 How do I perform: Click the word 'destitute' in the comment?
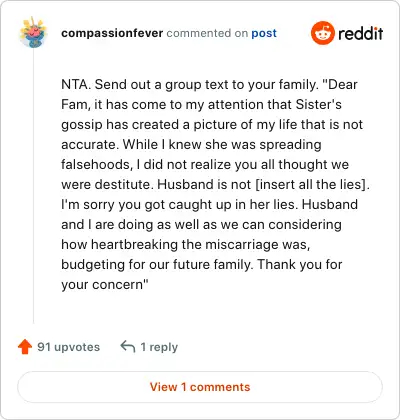tap(122, 184)
